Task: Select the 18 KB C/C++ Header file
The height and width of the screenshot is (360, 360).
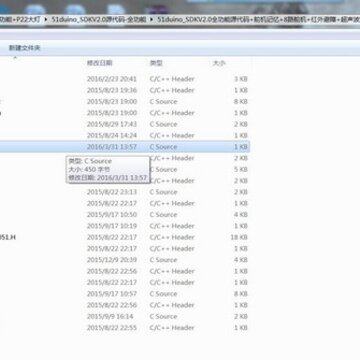Action: (x=125, y=237)
